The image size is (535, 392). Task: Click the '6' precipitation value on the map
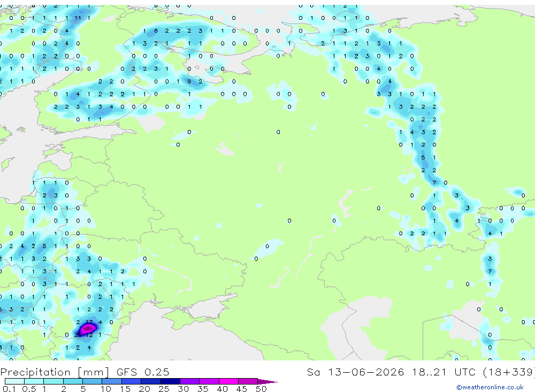click(156, 30)
